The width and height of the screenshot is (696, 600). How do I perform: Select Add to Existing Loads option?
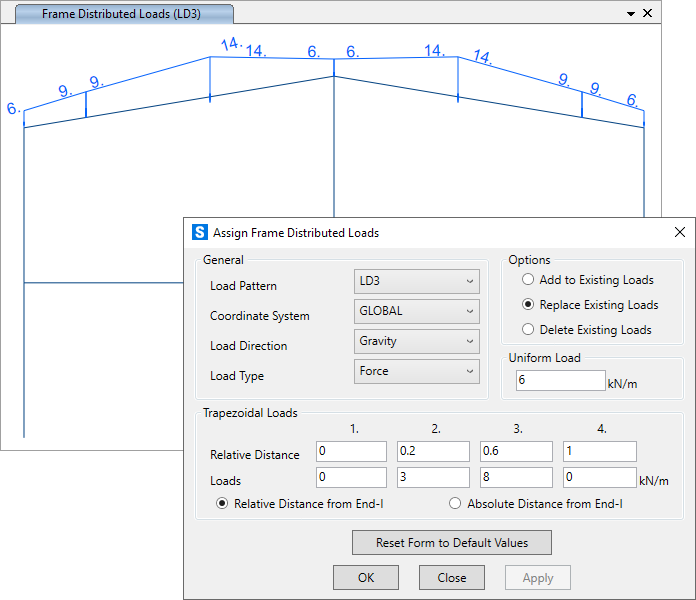click(x=528, y=280)
